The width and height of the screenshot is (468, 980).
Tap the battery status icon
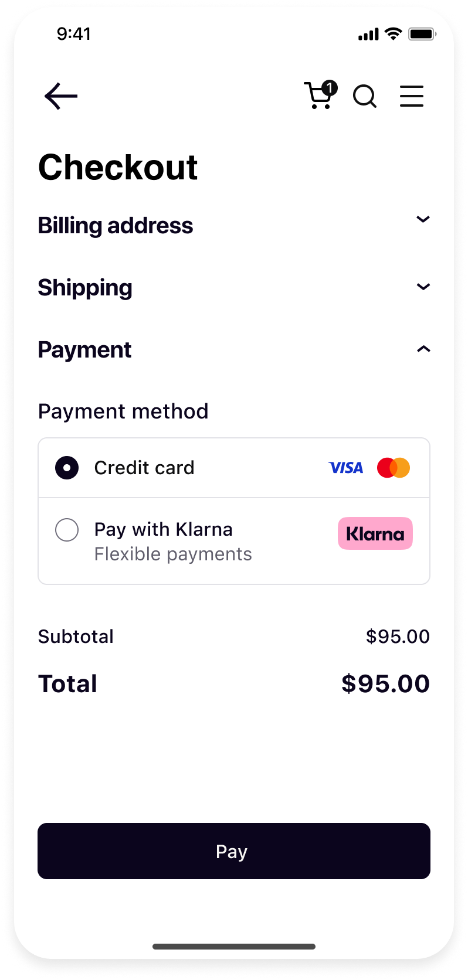pos(422,34)
